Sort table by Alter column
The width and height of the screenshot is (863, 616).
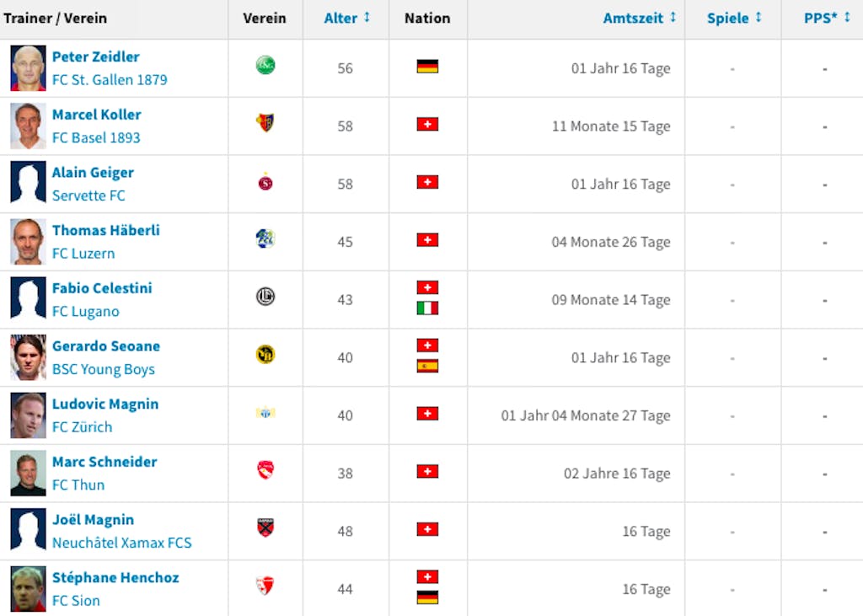[x=346, y=19]
